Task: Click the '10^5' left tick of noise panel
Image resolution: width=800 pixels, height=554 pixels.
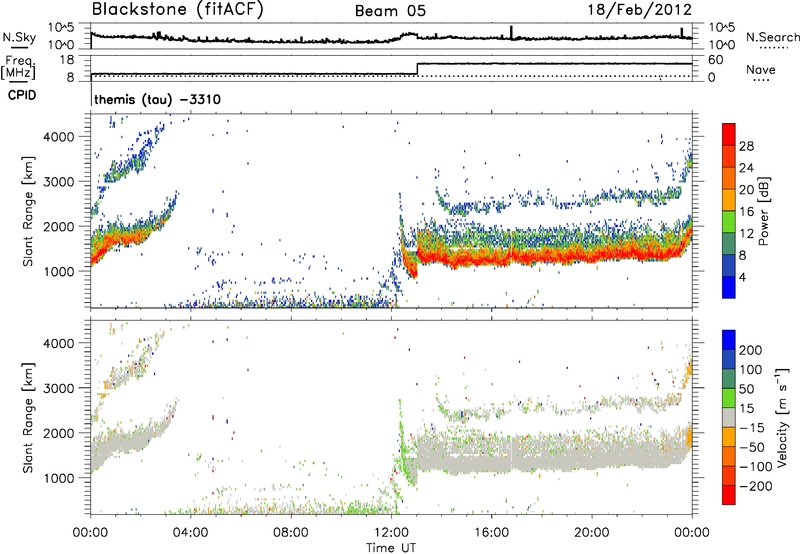Action: point(61,28)
